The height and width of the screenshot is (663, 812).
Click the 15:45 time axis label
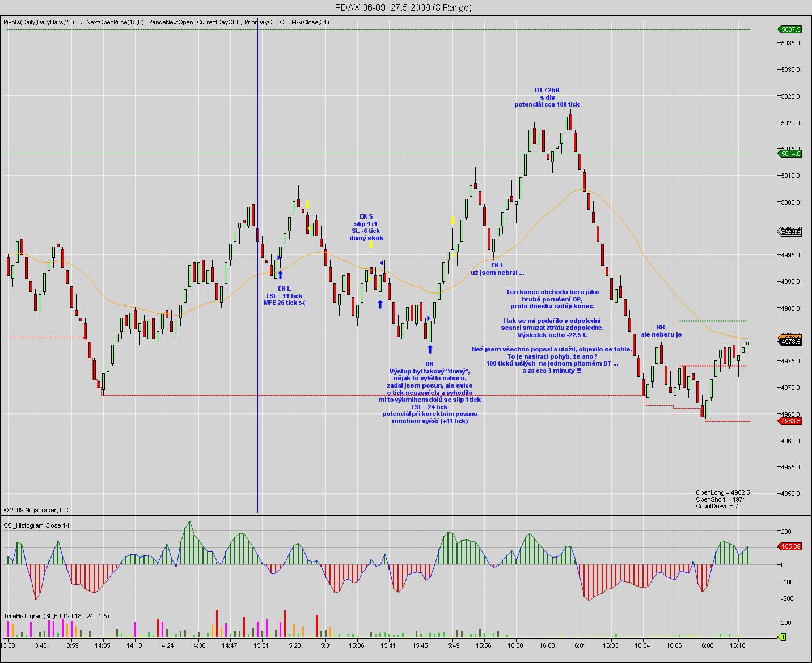coord(420,645)
